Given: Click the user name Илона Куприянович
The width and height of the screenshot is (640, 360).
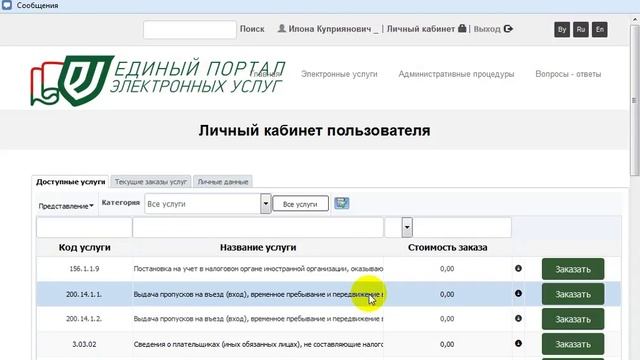Looking at the screenshot, I should 330,29.
